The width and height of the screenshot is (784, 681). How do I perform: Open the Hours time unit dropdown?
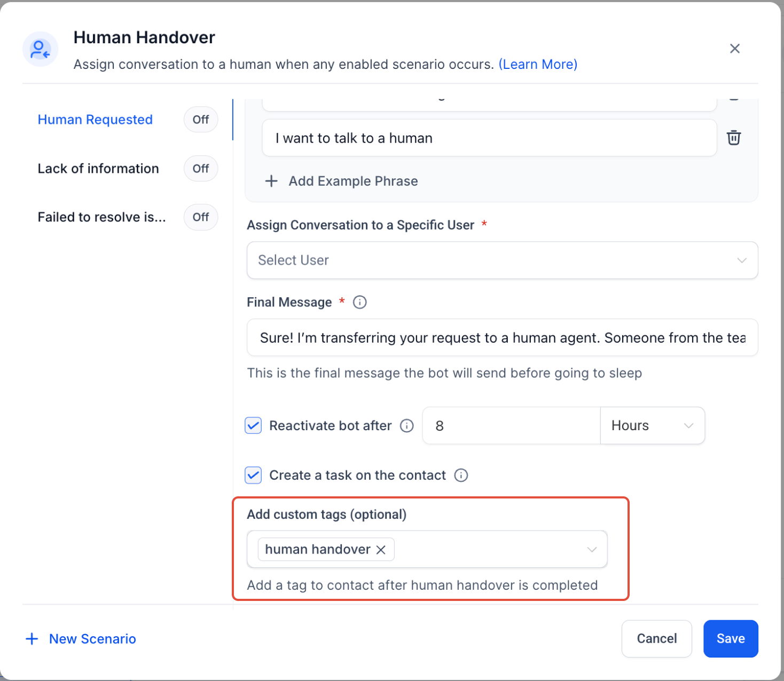(x=653, y=425)
